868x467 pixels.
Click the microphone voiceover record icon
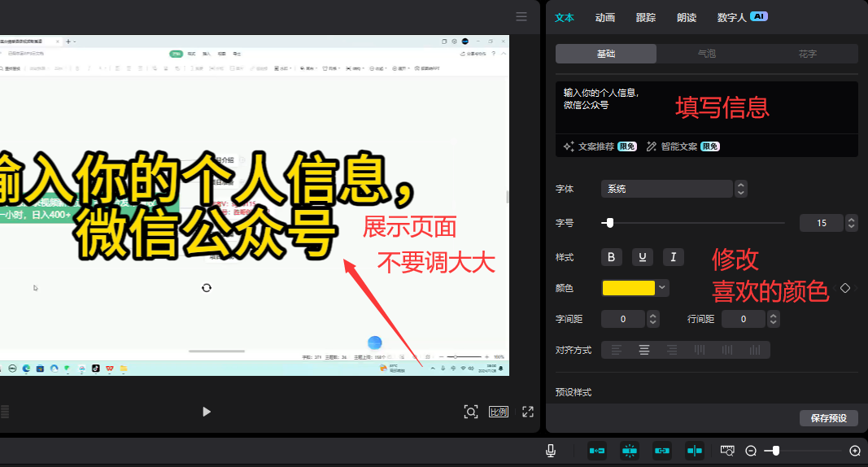(551, 450)
